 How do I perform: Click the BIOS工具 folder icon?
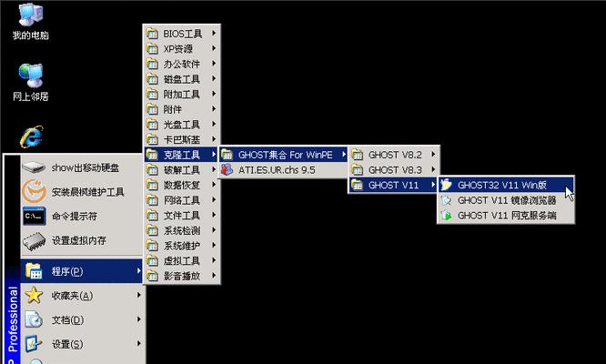coord(152,34)
